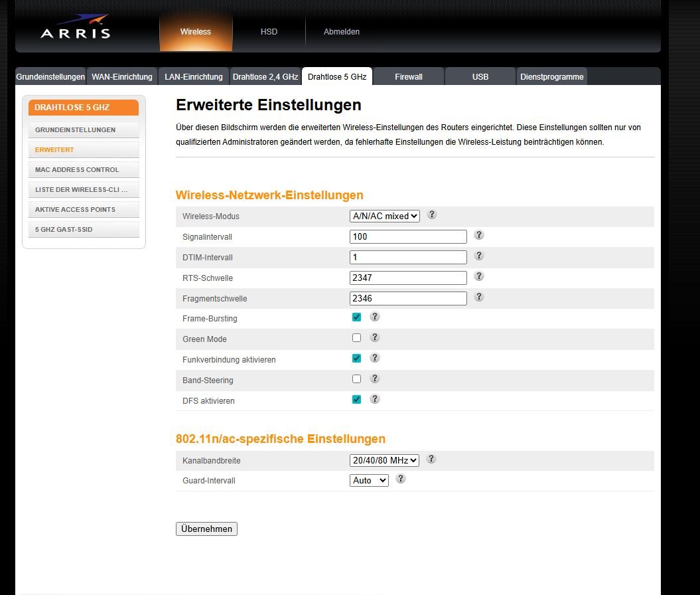Open help icon for Frame-Bursting

coord(375,317)
